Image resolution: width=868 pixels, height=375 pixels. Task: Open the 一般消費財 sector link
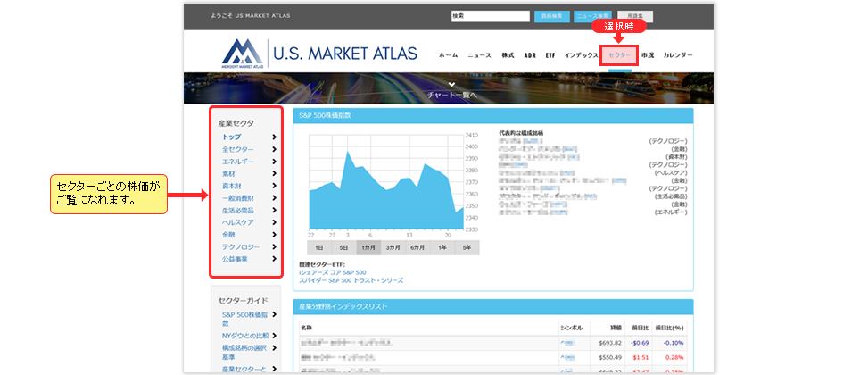coord(238,197)
